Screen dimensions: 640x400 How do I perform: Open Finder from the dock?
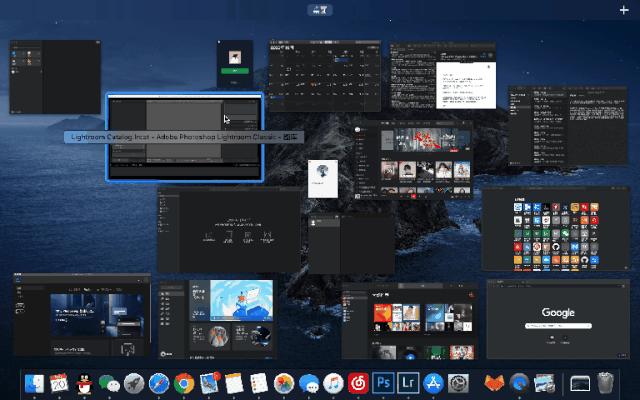(x=35, y=383)
